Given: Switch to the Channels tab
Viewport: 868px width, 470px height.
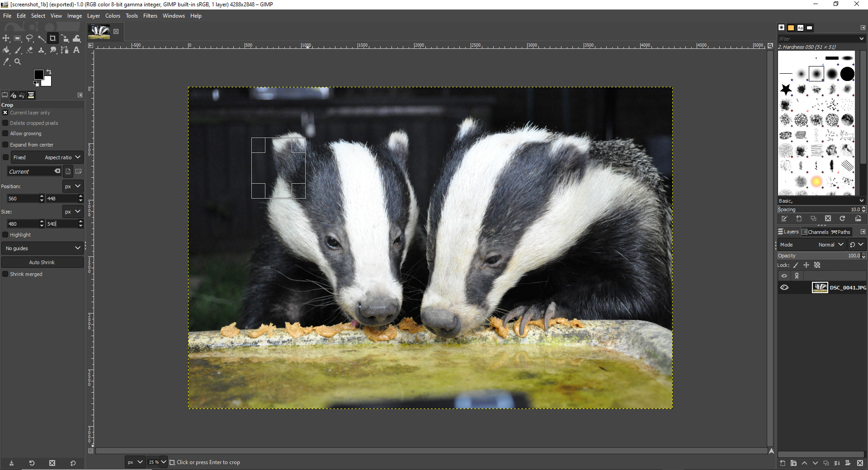Looking at the screenshot, I should pos(815,232).
